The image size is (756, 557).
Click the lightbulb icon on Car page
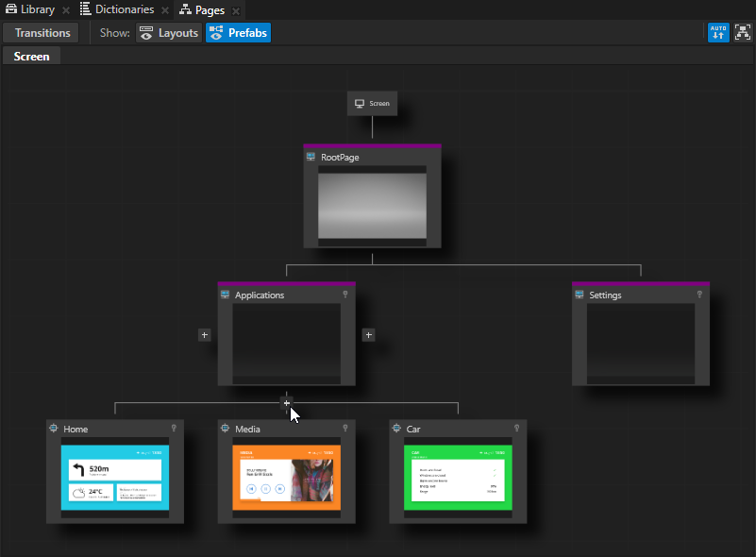(516, 429)
